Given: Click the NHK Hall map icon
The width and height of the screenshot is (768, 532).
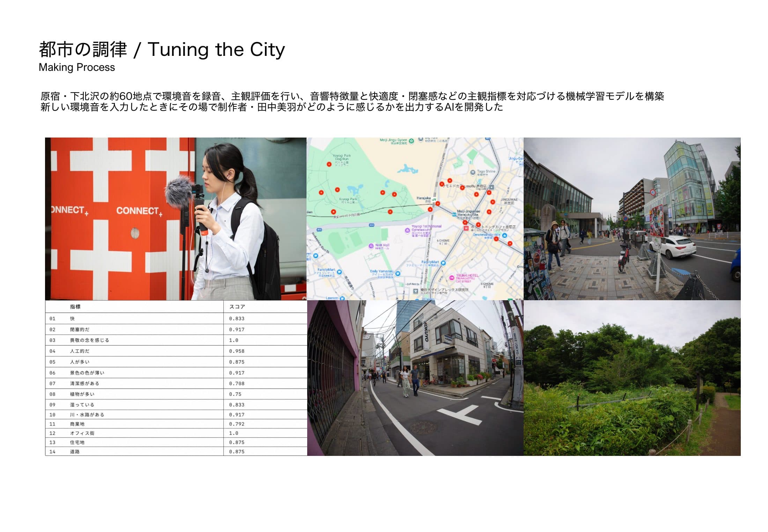Looking at the screenshot, I should [x=371, y=246].
